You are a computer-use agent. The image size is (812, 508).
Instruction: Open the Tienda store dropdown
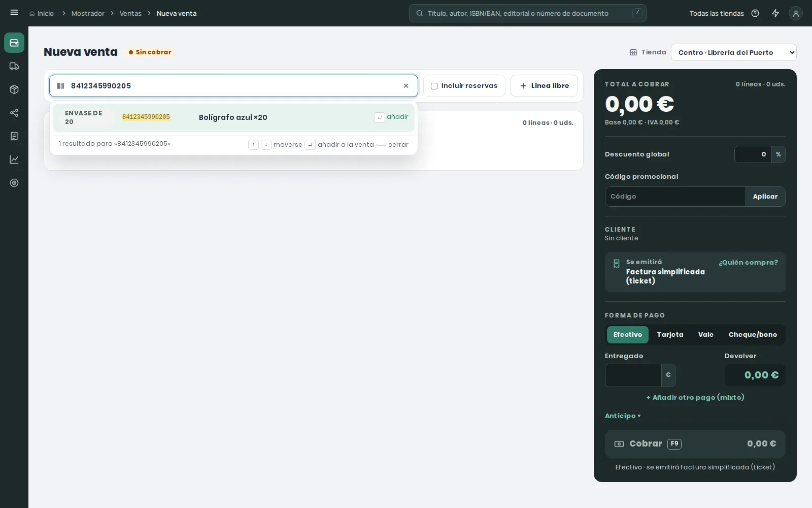pos(733,52)
